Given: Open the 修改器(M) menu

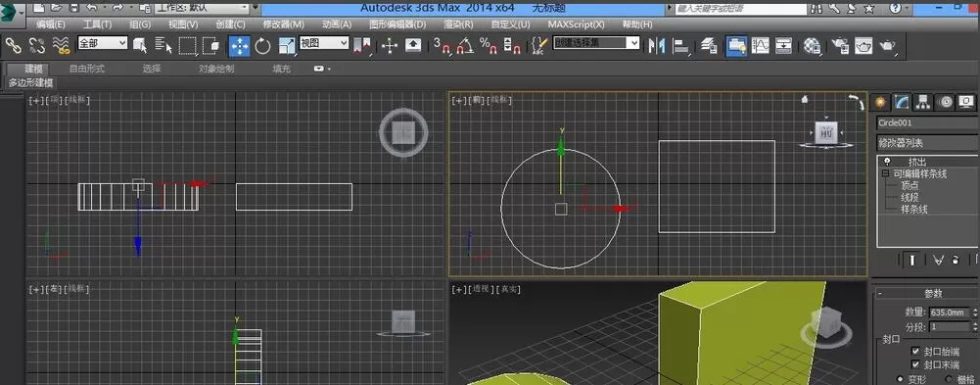Looking at the screenshot, I should pyautogui.click(x=283, y=24).
